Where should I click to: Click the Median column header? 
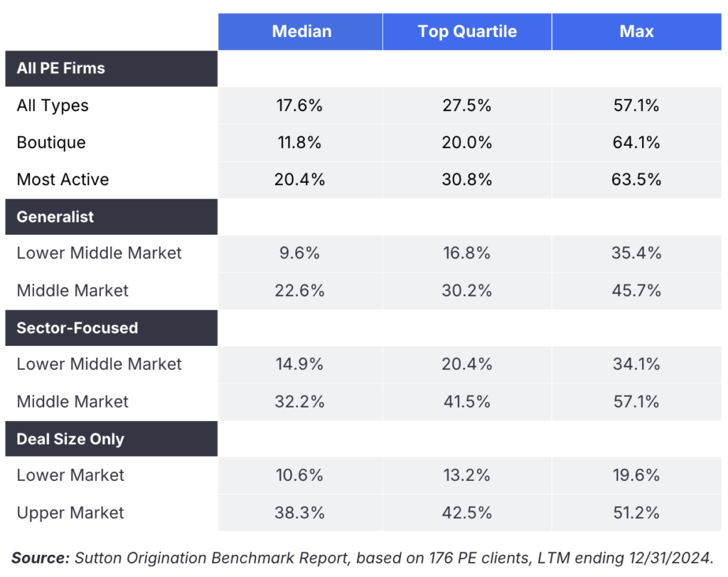(301, 32)
